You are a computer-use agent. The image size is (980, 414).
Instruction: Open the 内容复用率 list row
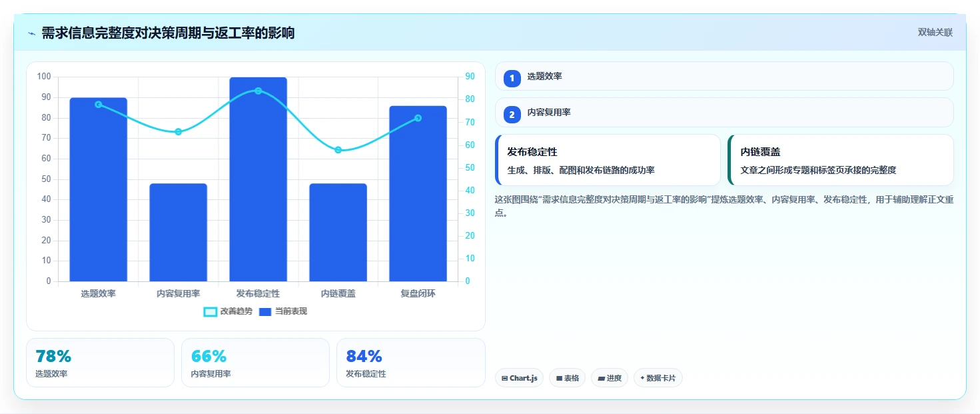(724, 112)
